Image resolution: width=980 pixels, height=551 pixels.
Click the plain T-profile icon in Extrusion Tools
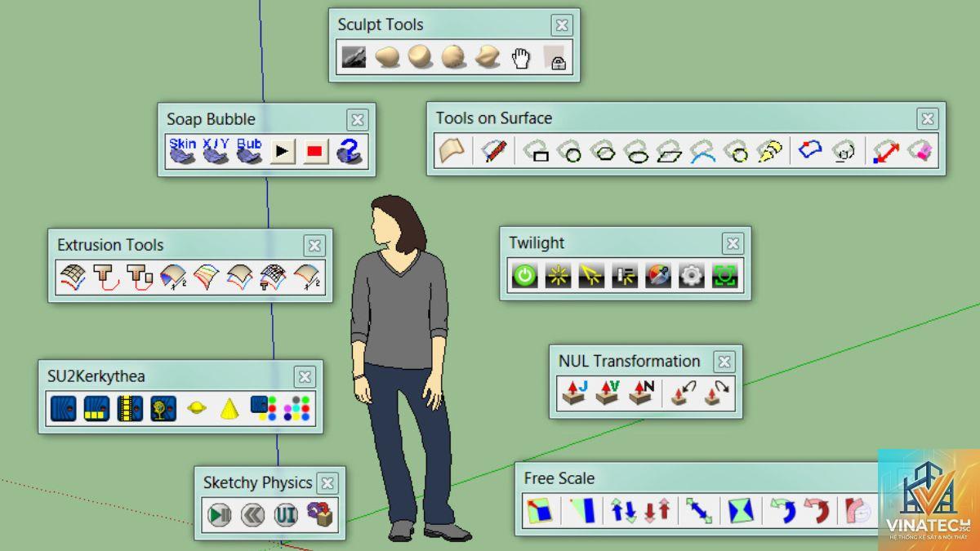click(x=107, y=278)
